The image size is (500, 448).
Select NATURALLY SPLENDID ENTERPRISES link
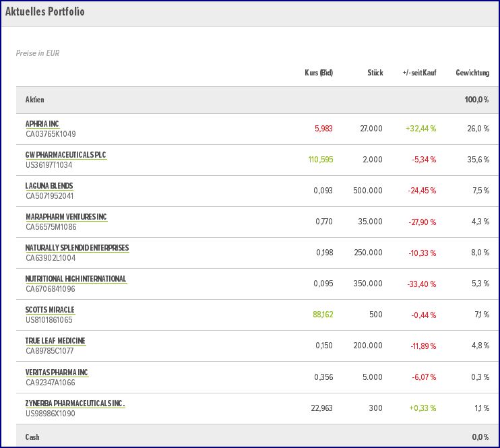click(77, 248)
